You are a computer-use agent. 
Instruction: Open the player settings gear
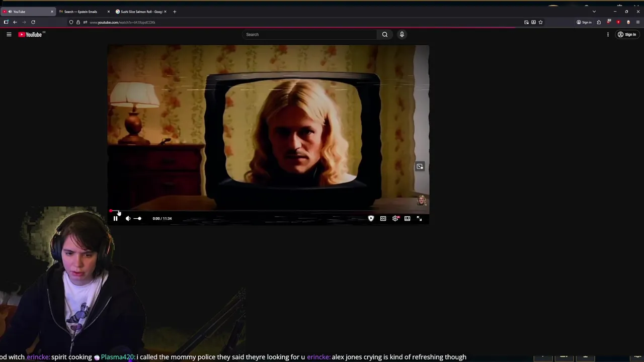(395, 218)
